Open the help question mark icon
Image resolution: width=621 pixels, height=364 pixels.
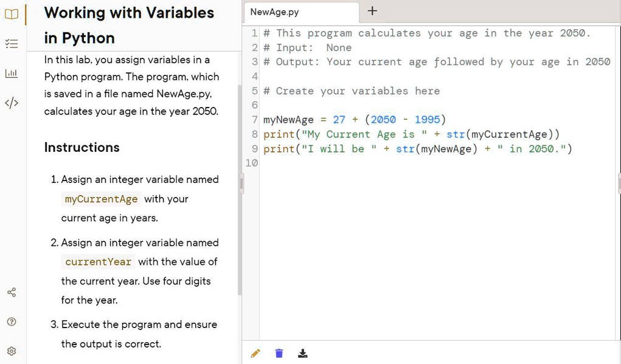pyautogui.click(x=12, y=321)
